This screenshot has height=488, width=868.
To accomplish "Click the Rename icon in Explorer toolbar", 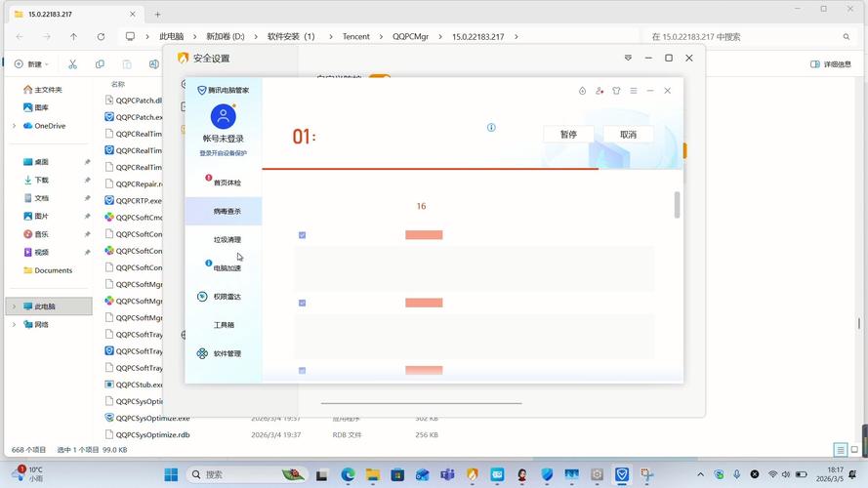I will click(154, 64).
